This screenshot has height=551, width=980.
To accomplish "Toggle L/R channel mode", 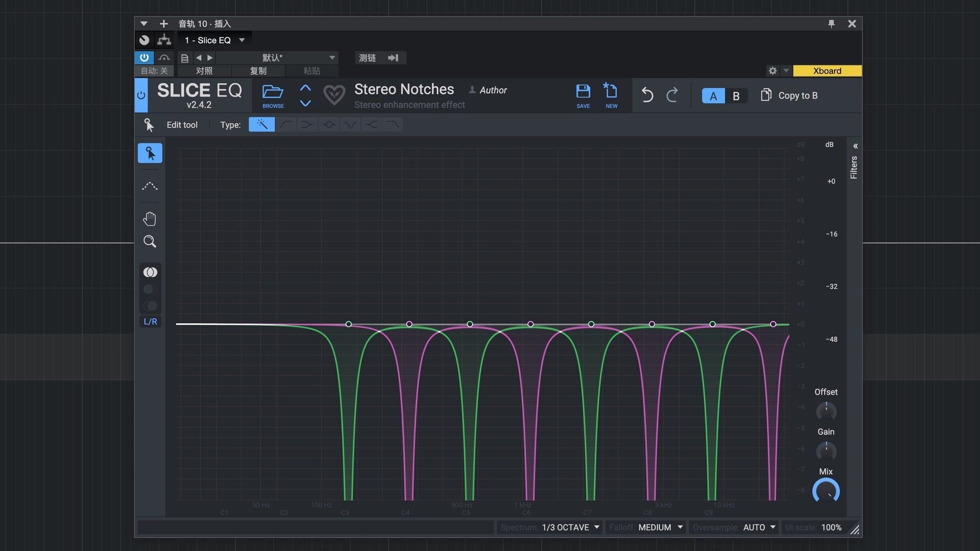I will tap(151, 321).
